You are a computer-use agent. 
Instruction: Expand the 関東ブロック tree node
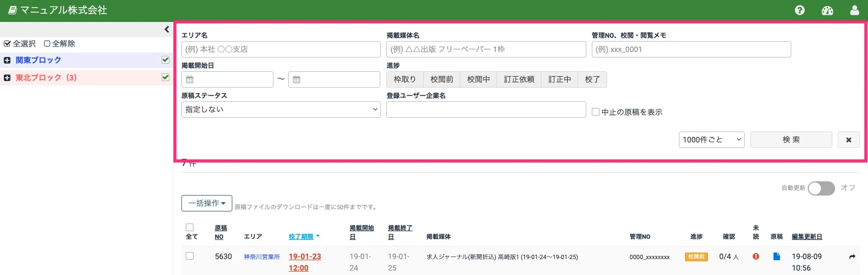coord(7,60)
